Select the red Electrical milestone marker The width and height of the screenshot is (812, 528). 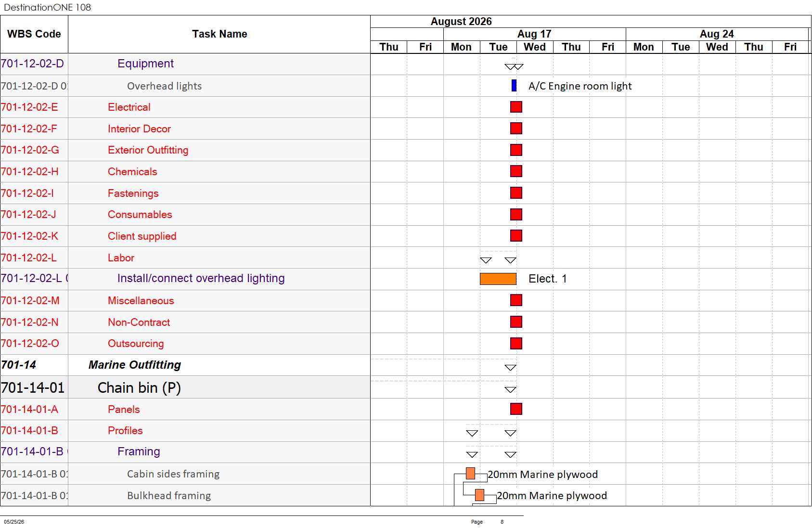[516, 107]
